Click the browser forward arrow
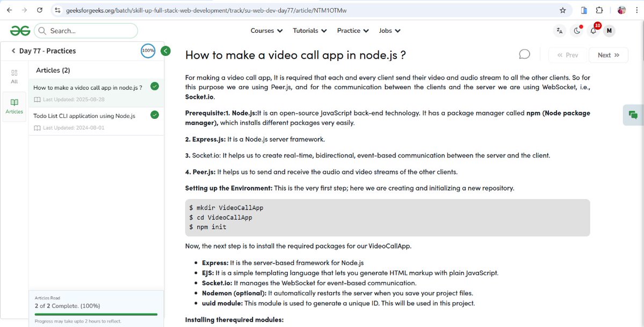The height and width of the screenshot is (327, 644). [x=24, y=10]
